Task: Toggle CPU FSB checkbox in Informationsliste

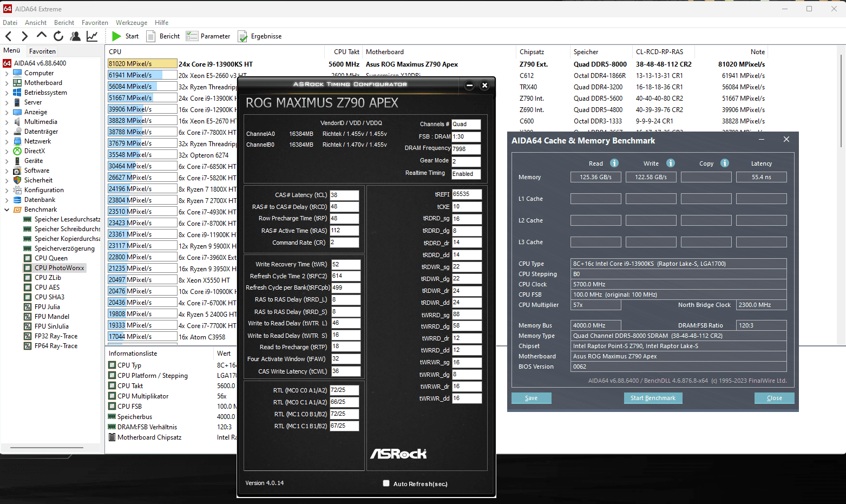Action: click(x=112, y=407)
